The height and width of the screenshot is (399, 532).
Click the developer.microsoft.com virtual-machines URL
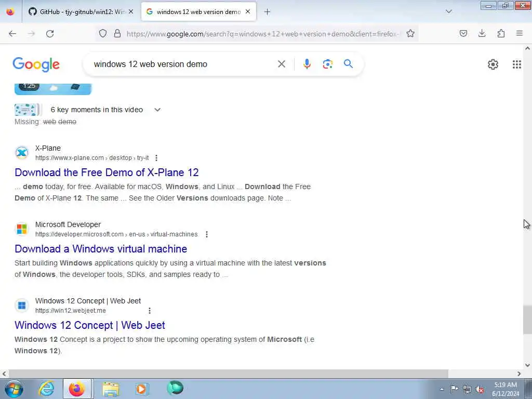click(116, 234)
